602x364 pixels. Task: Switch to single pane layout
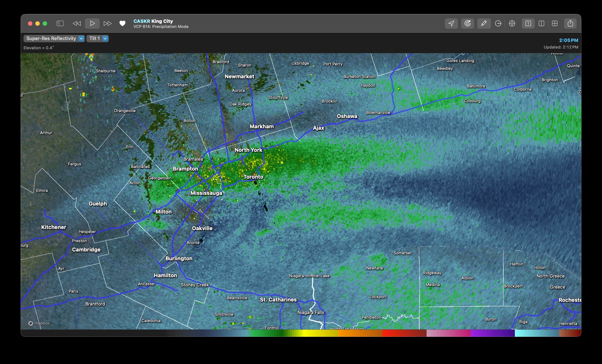pos(528,24)
